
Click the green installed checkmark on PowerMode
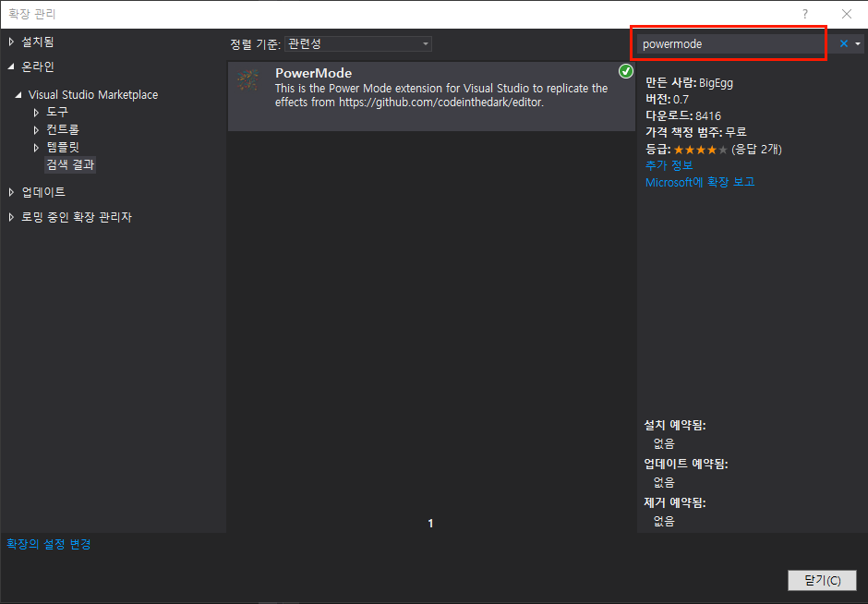click(625, 71)
